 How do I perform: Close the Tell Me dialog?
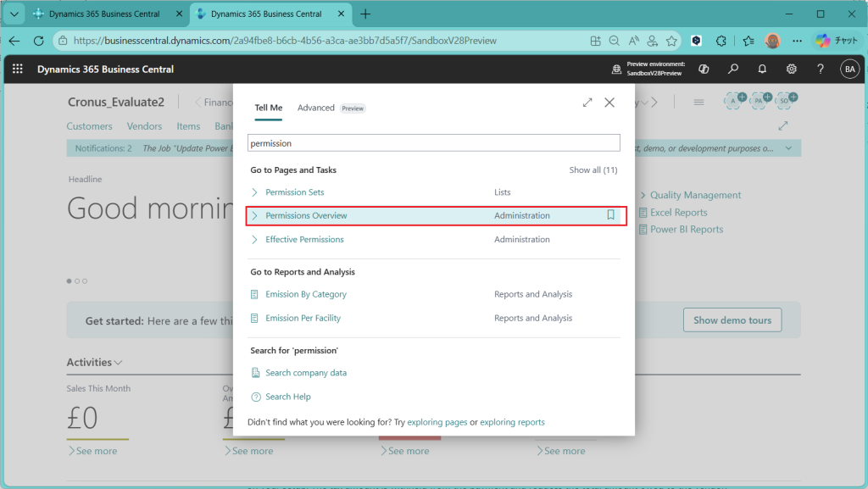609,103
